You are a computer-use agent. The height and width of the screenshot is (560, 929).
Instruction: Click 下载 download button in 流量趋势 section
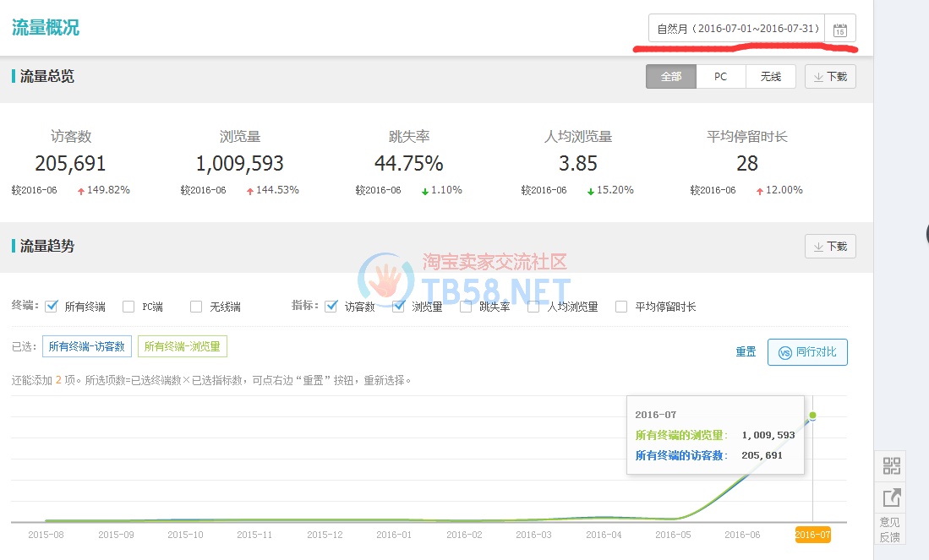830,247
